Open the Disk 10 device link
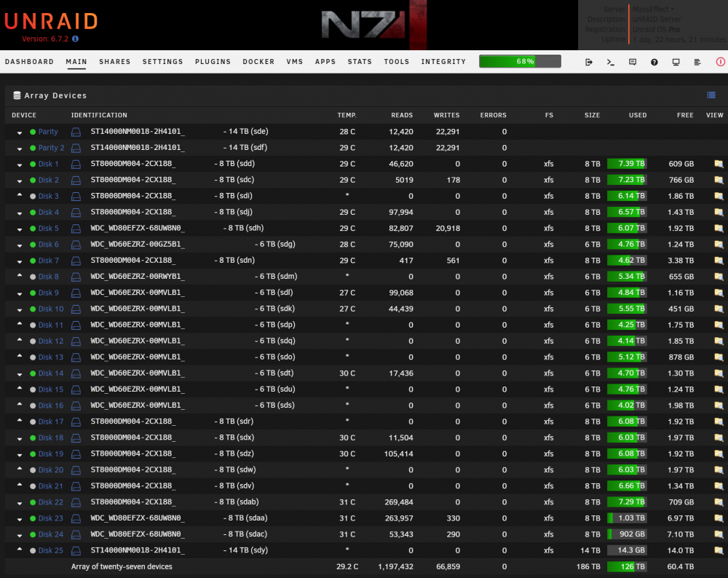The image size is (728, 578). coord(51,309)
